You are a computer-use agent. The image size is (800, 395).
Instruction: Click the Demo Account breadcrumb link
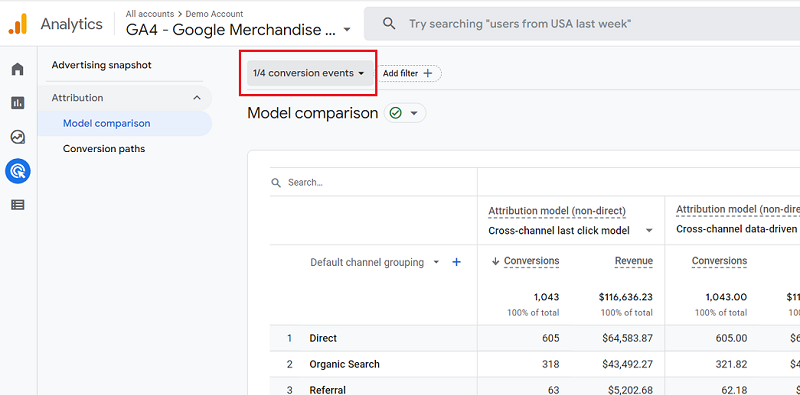tap(214, 14)
